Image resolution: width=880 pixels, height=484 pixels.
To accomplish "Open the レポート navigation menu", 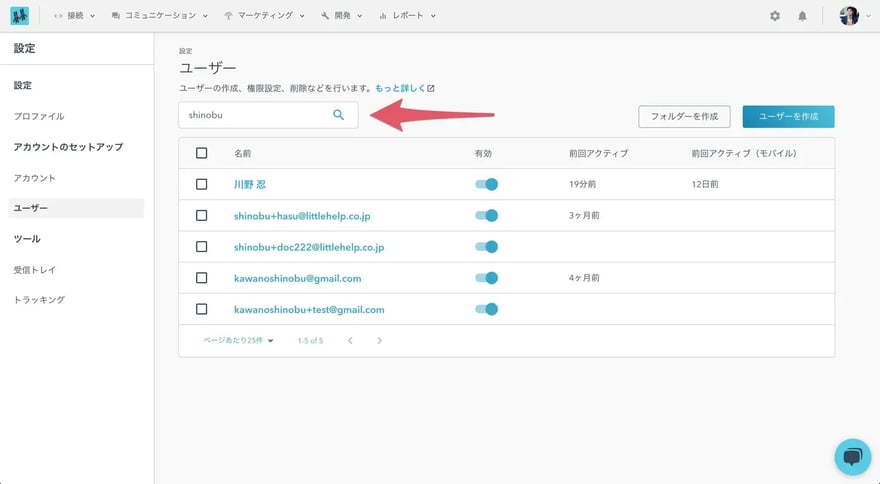I will (408, 16).
